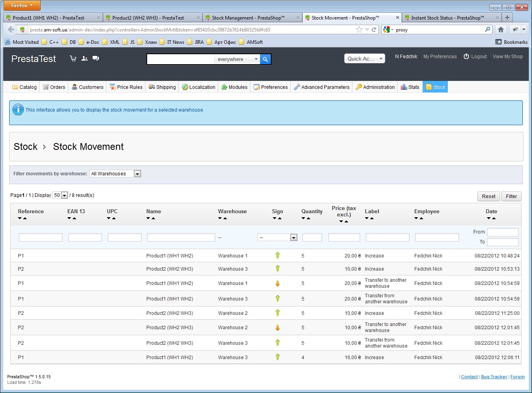Viewport: 532px width, 393px height.
Task: Click the shopping cart icon in header
Action: pos(73,59)
